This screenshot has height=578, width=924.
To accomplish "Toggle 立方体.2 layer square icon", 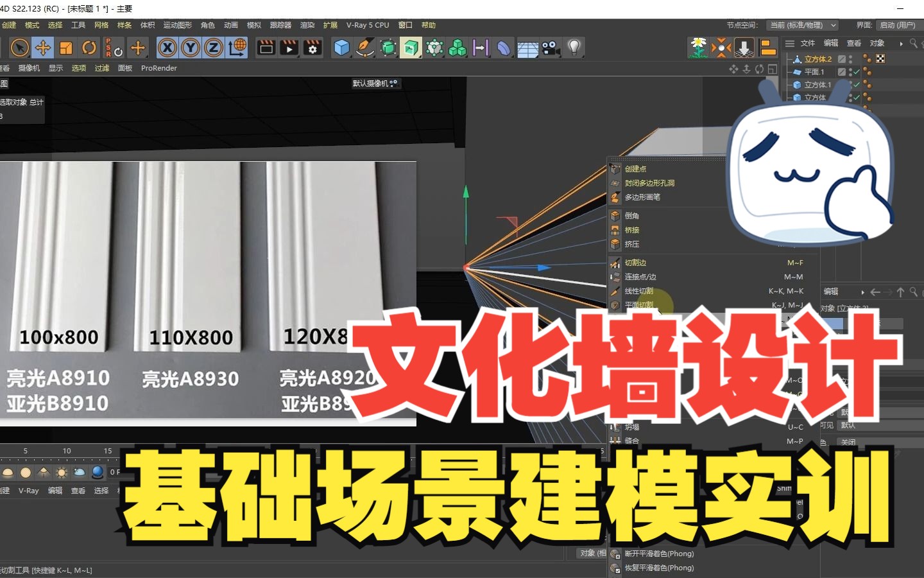I will pos(842,59).
